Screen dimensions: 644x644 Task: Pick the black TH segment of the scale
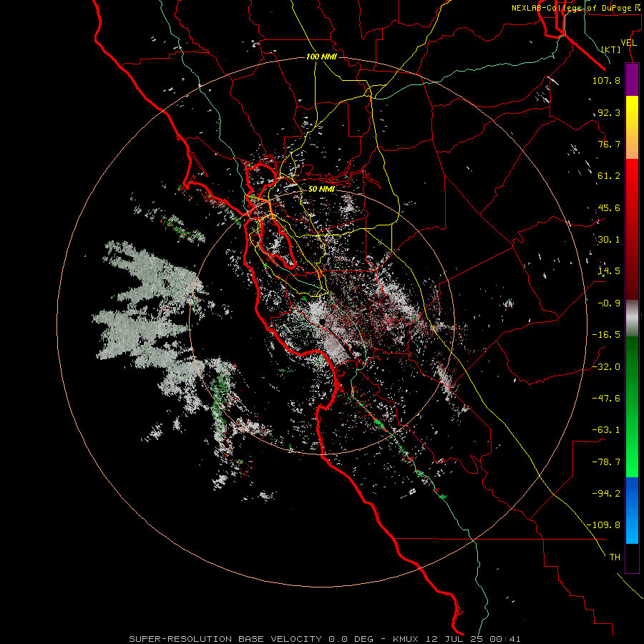632,557
